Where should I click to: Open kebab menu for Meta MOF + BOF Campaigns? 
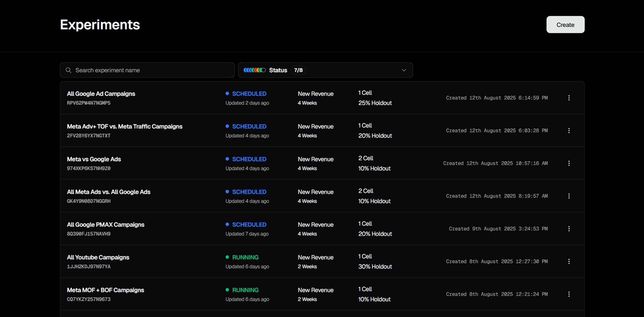[569, 294]
